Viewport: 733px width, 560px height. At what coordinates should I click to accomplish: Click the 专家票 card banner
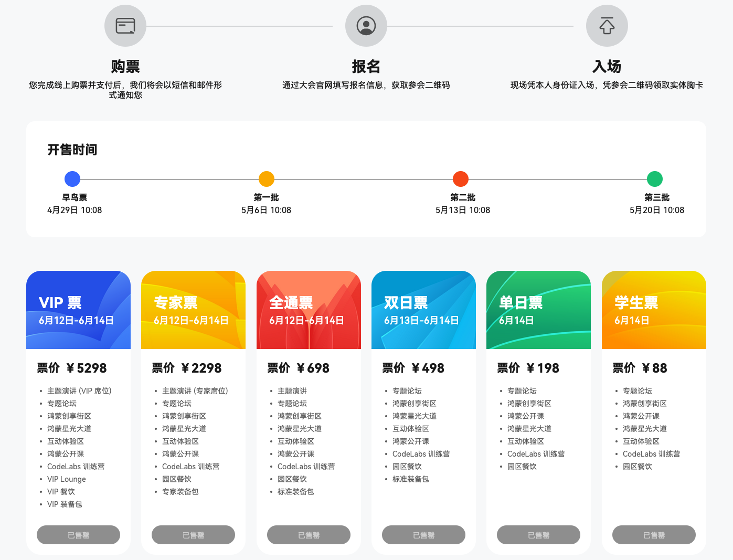[x=193, y=310]
